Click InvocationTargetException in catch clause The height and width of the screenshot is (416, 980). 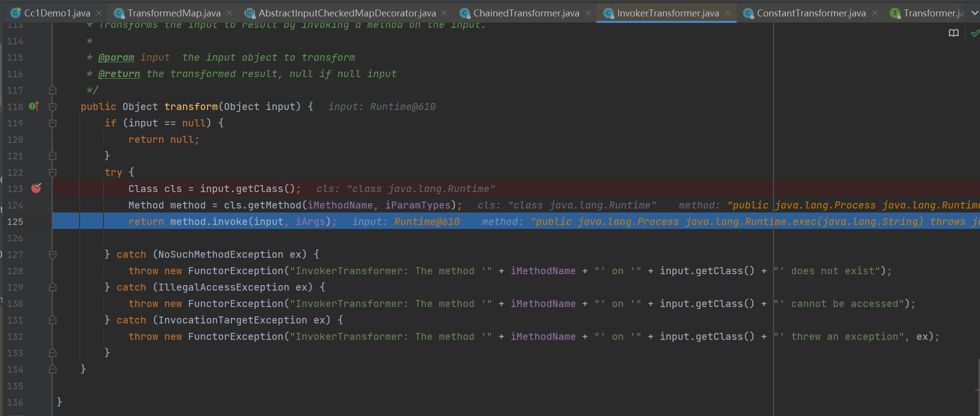pyautogui.click(x=232, y=320)
